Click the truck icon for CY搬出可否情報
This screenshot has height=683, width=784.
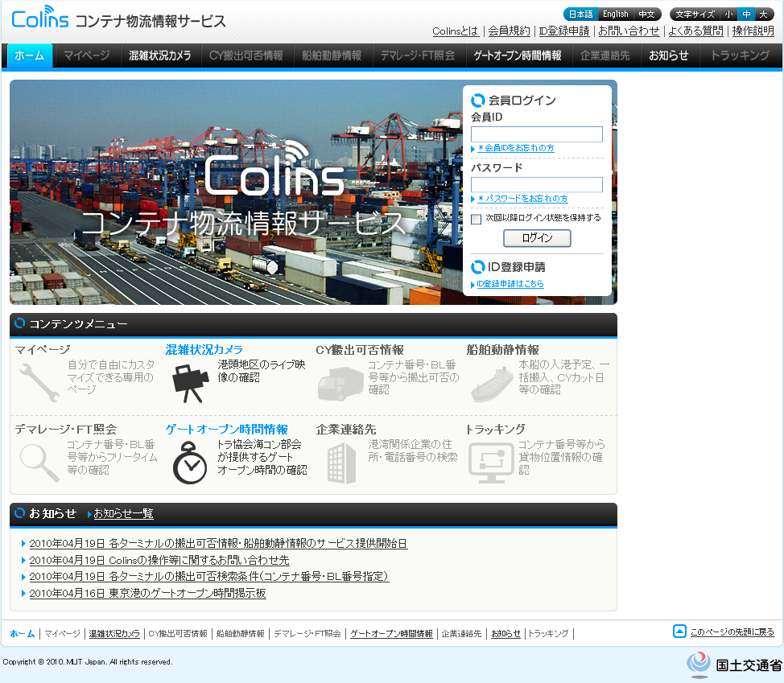(340, 384)
